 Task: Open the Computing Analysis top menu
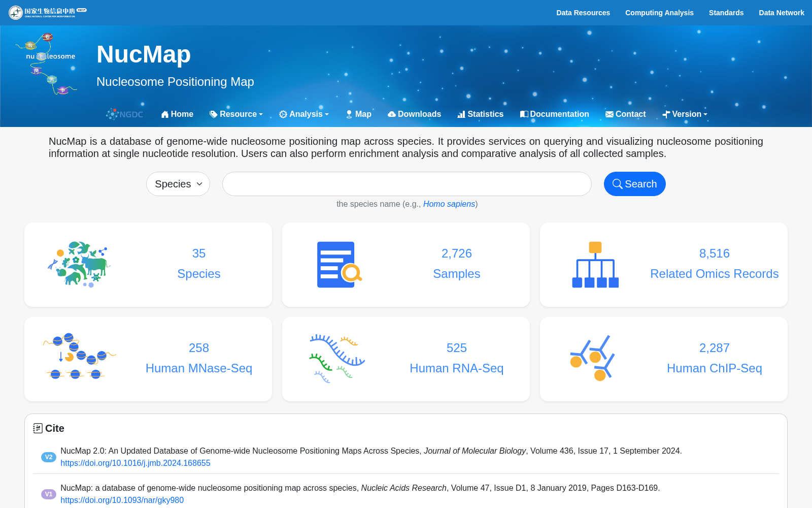click(659, 13)
